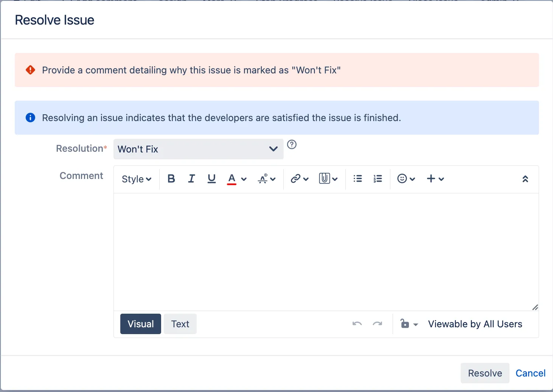Apply red text color with A icon
Screen dimensions: 553x392
coord(232,179)
